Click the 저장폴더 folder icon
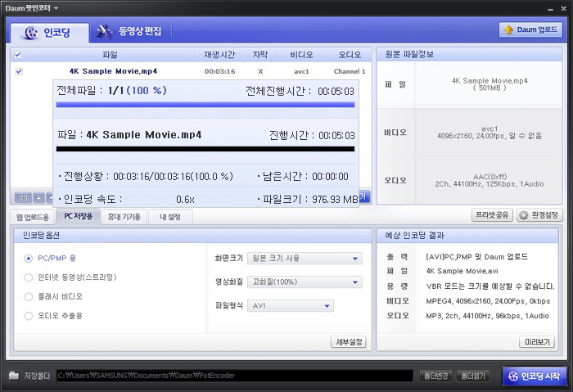Image resolution: width=573 pixels, height=392 pixels. (x=13, y=376)
